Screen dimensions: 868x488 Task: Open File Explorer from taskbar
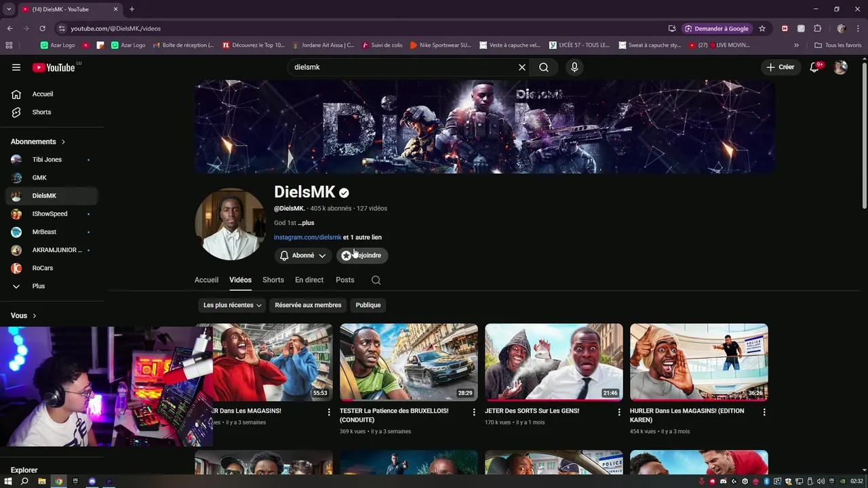coord(41,481)
